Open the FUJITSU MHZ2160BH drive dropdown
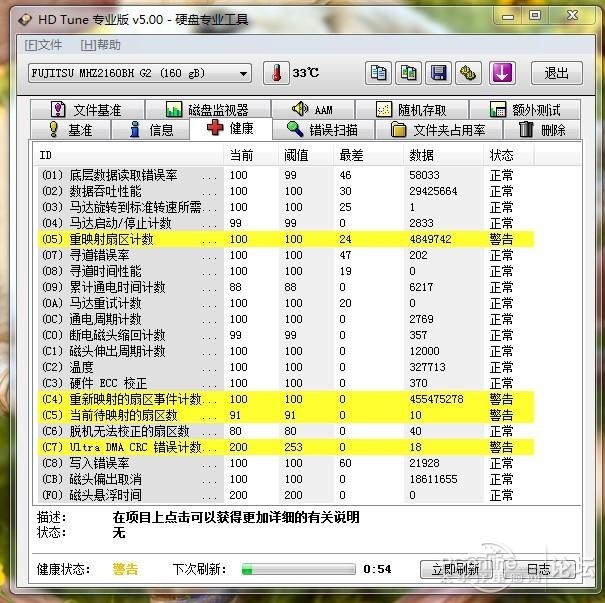 140,73
